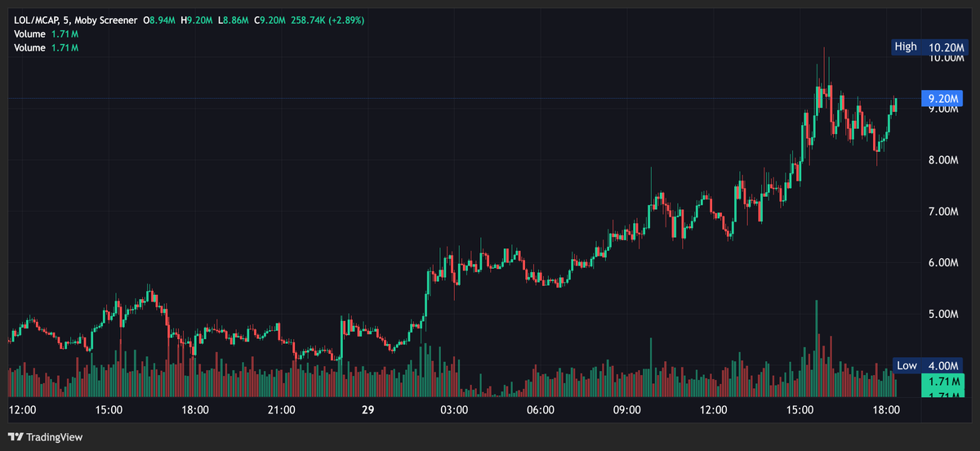Viewport: 980px width, 451px height.
Task: Click the TradingView logo
Action: point(45,437)
